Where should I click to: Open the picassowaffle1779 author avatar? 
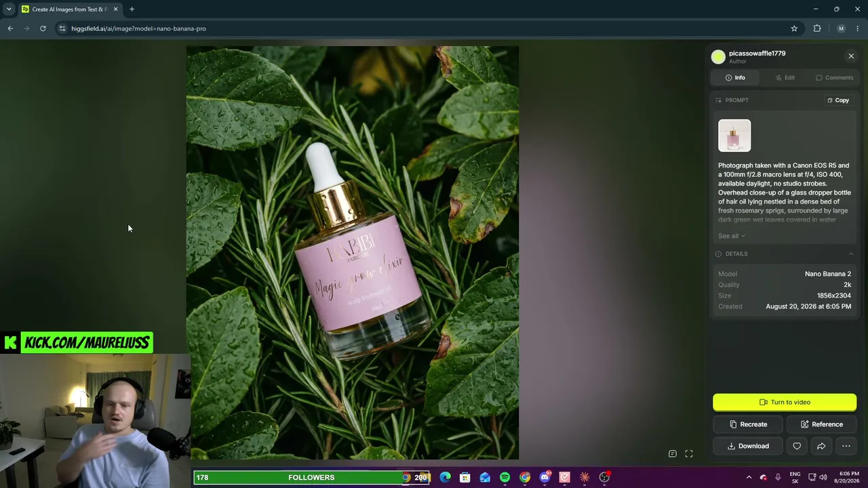(718, 57)
